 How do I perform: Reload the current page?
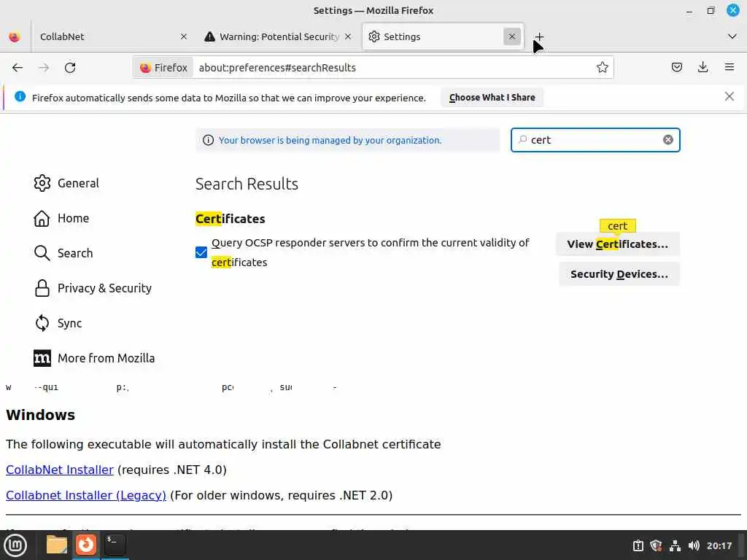coord(70,68)
